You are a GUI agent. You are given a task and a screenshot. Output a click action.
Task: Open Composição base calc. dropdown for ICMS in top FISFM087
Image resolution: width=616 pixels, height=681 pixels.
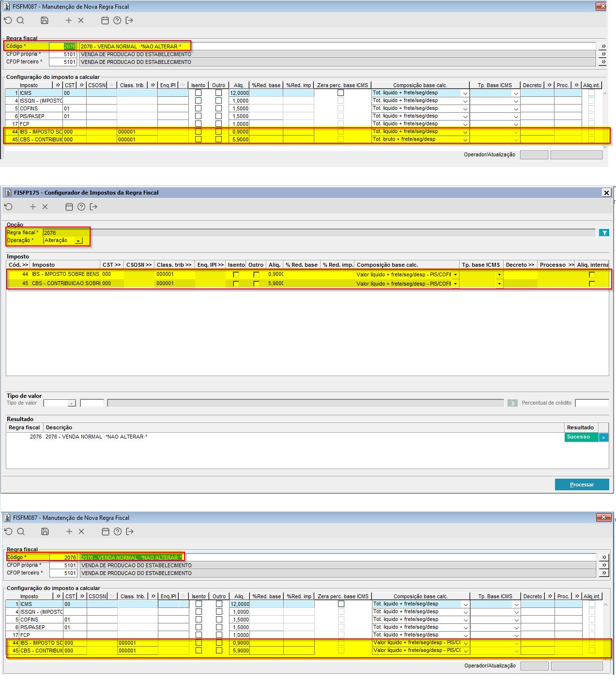pos(465,93)
